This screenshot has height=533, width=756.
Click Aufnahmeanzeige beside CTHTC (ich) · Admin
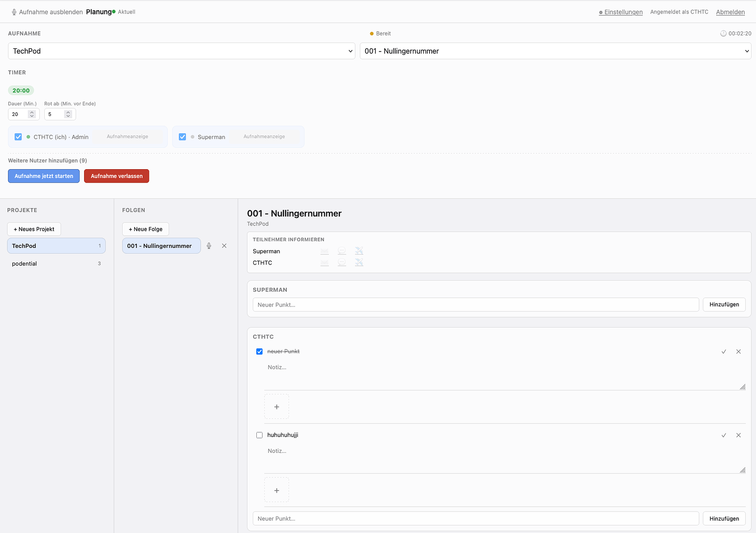(x=127, y=136)
